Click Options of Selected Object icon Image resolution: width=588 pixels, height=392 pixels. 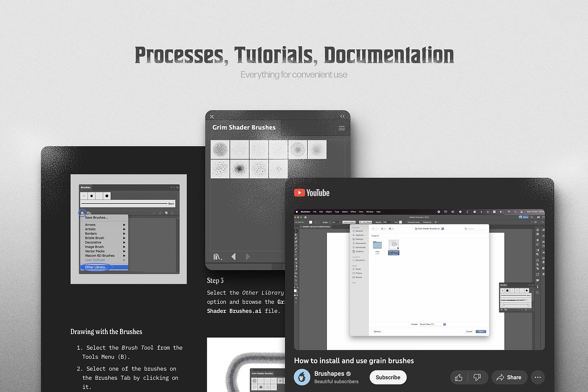coord(160,213)
